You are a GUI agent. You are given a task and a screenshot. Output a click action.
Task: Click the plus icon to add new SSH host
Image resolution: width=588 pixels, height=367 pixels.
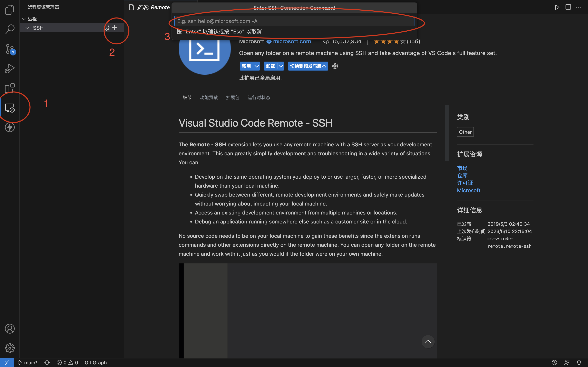115,28
